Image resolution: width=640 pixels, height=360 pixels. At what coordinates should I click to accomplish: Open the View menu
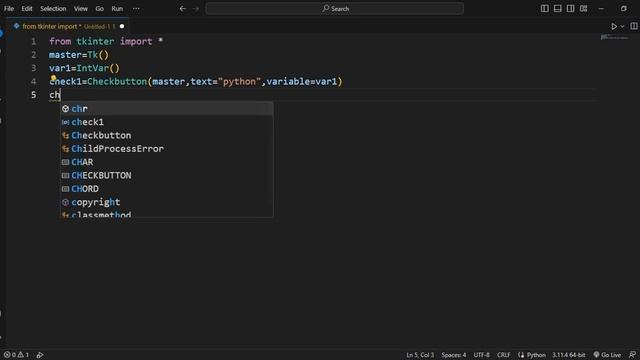pos(80,9)
